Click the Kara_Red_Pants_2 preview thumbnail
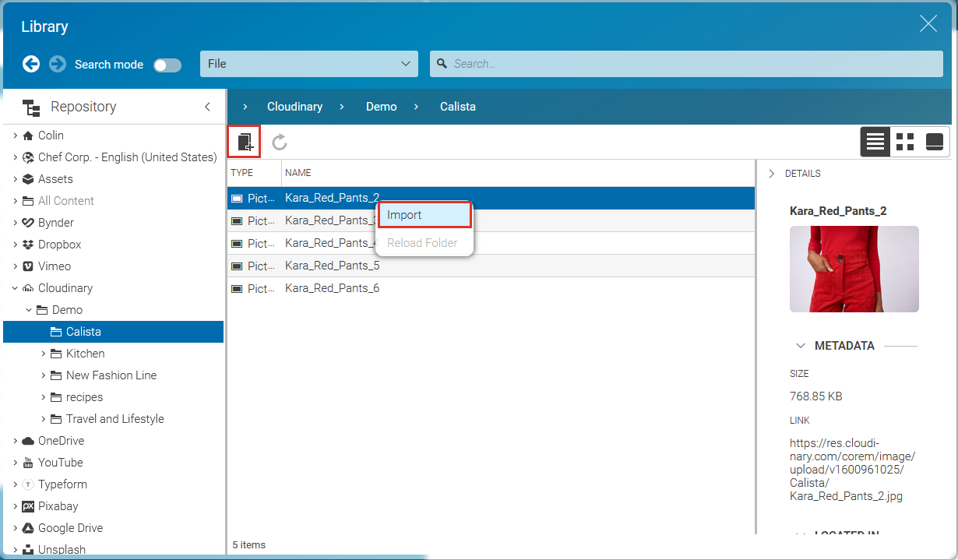Image resolution: width=958 pixels, height=560 pixels. point(854,269)
